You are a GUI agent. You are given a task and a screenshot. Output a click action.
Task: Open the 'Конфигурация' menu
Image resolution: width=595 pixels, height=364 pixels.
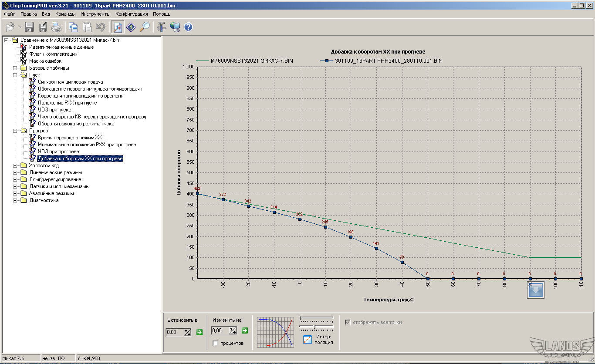click(x=132, y=14)
